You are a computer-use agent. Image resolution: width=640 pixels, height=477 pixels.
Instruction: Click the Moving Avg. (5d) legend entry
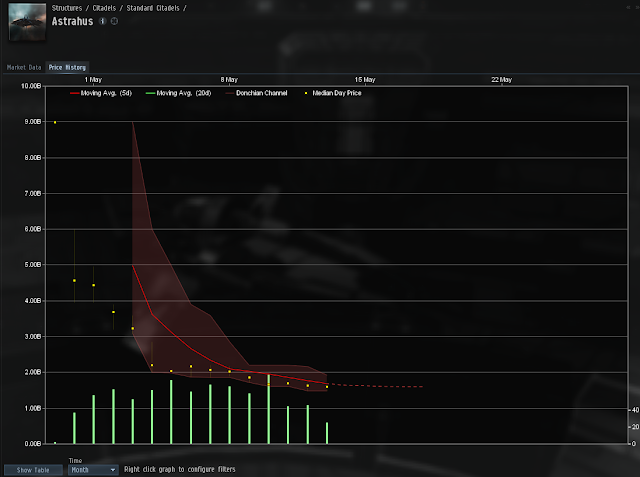pos(101,93)
